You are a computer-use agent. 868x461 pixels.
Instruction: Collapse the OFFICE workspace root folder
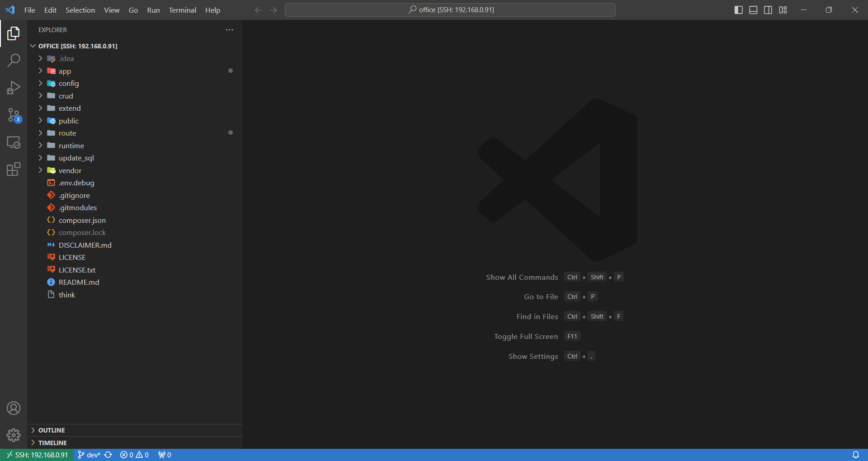135,46
